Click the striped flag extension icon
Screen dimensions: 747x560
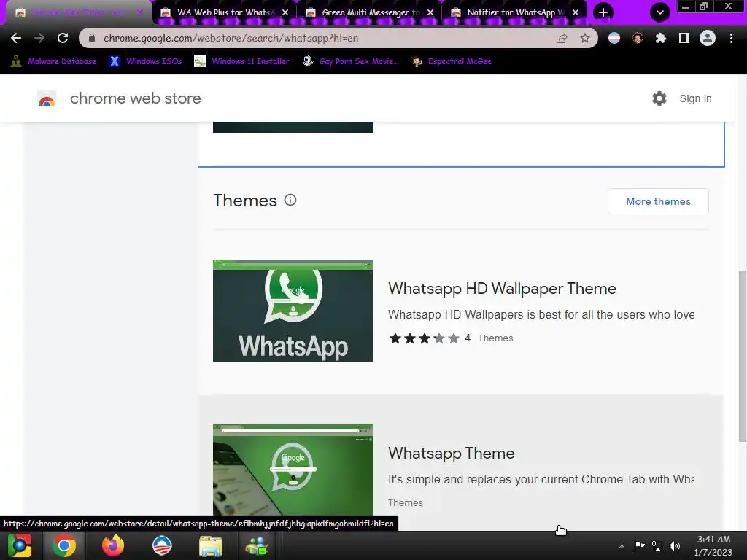[614, 38]
